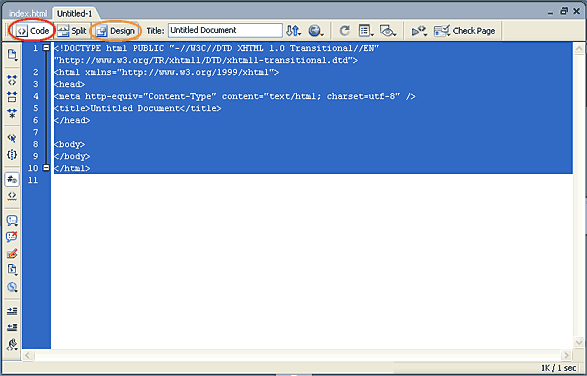Viewport: 587px width, 376px height.
Task: Click the Remove Comment icon
Action: 12,237
